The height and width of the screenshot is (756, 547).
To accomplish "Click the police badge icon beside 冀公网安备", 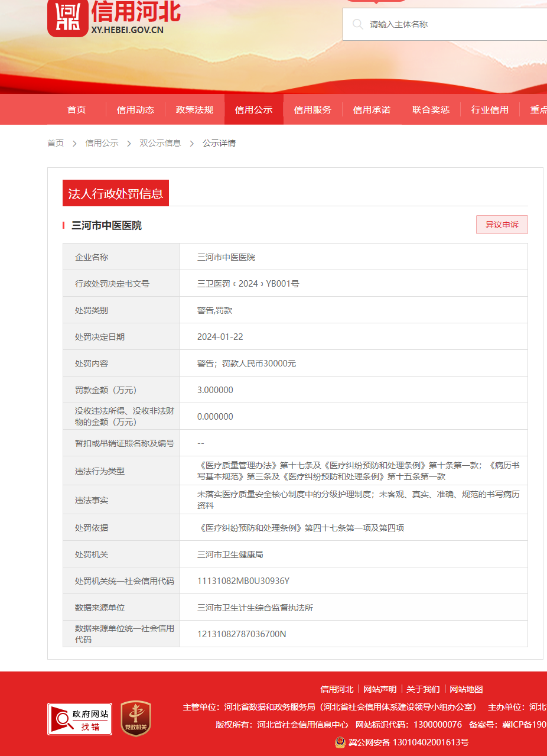I will pyautogui.click(x=340, y=742).
